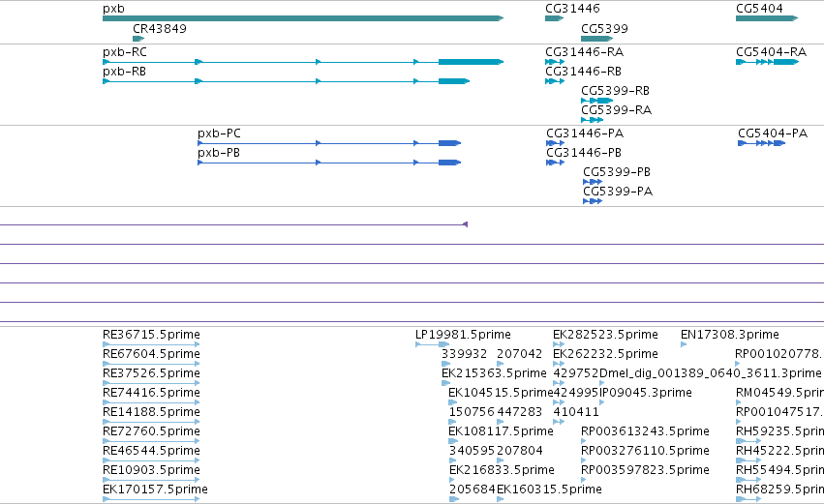Screen dimensions: 824x504
Task: Open the CG5404 gene label
Action: click(x=759, y=9)
